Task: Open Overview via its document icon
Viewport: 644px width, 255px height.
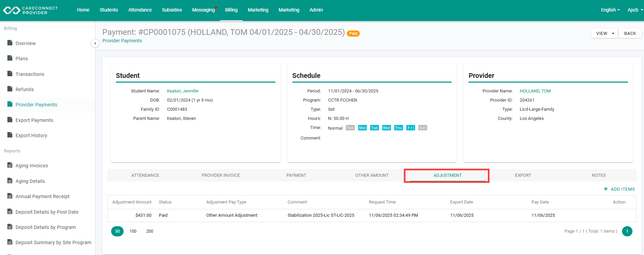Action: 10,43
